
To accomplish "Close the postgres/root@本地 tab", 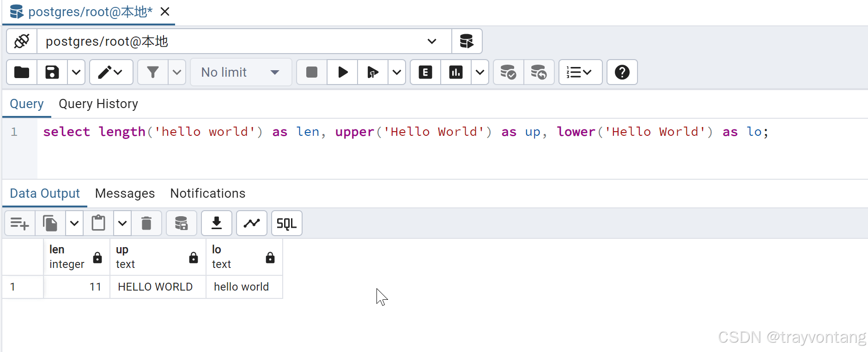I will click(x=165, y=12).
